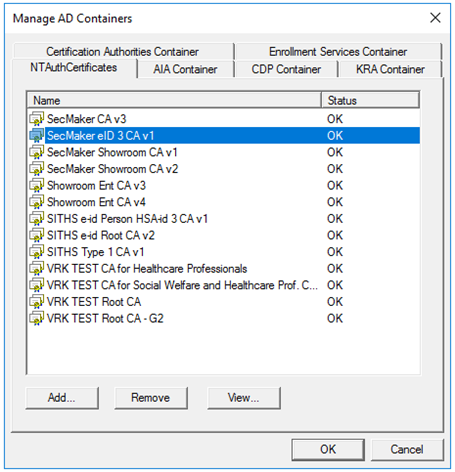Select the icon next to Showroom Ent CA v3
The image size is (455, 472).
[x=36, y=186]
